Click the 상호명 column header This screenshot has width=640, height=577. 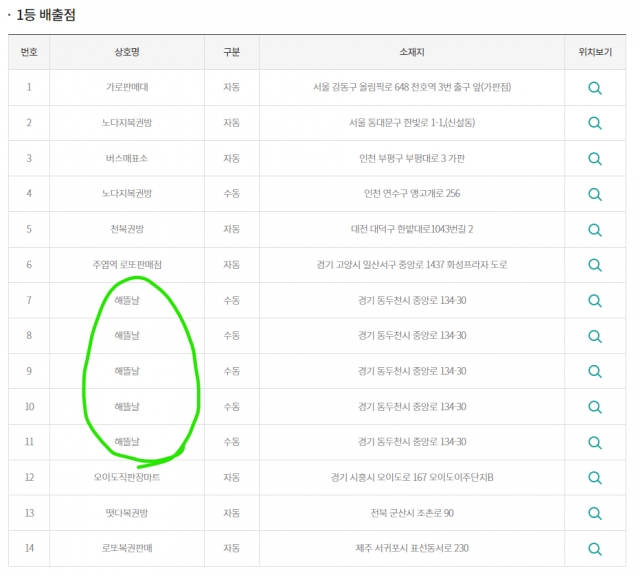(x=127, y=52)
